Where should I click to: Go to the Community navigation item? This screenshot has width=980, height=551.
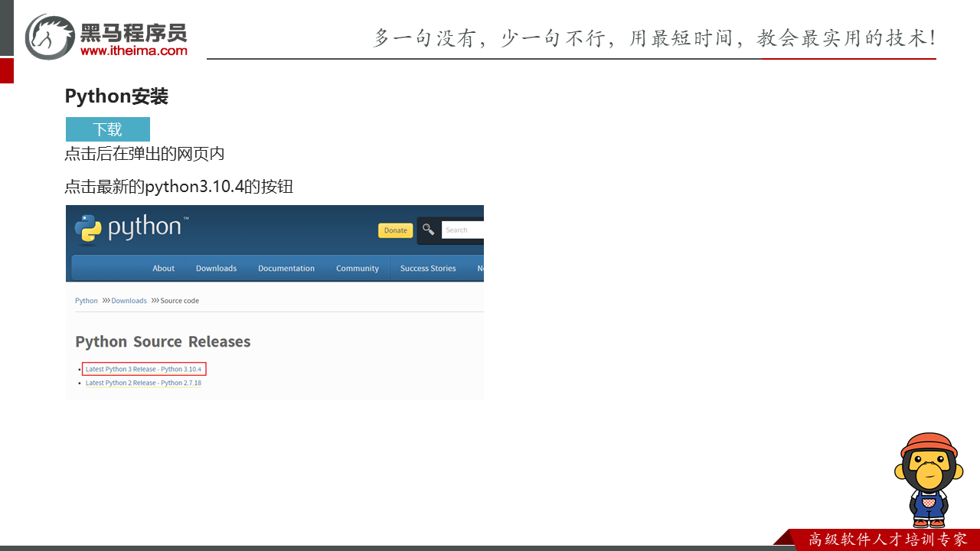pos(358,269)
